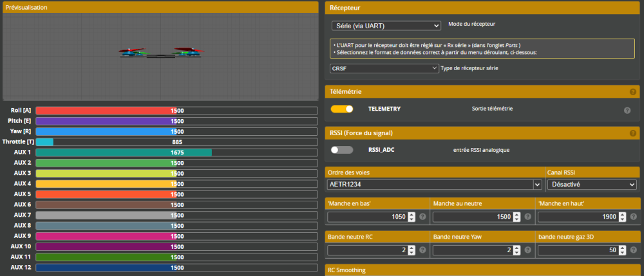Open the Série (via UART) receiver mode dropdown
The height and width of the screenshot is (276, 644).
pos(386,26)
